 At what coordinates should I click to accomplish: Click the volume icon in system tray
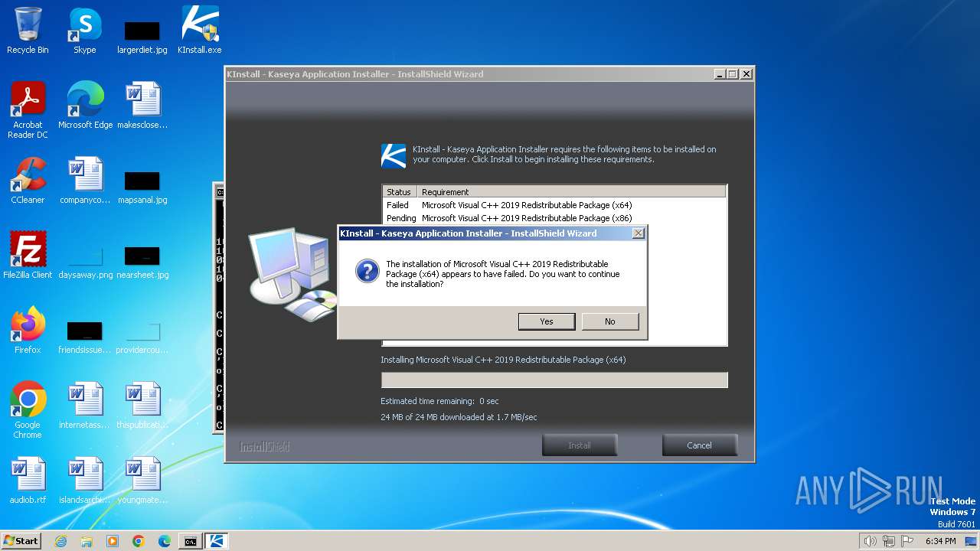tap(870, 541)
